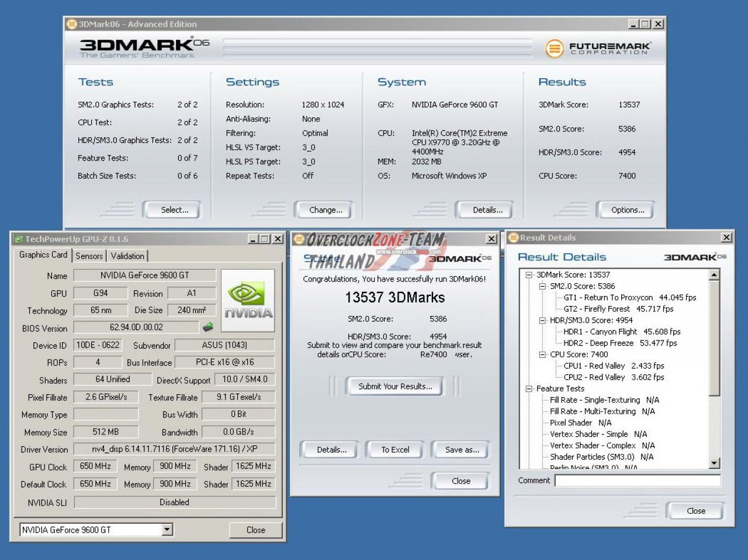The height and width of the screenshot is (560, 748).
Task: Select Fill Rate - Single-Texturing row
Action: click(x=604, y=400)
